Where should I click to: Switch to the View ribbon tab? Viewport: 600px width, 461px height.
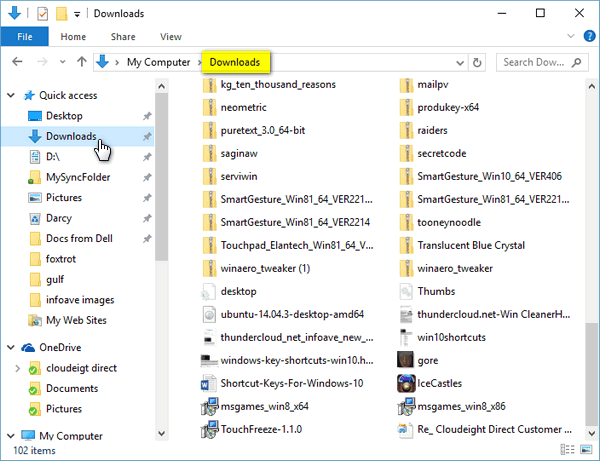coord(171,37)
